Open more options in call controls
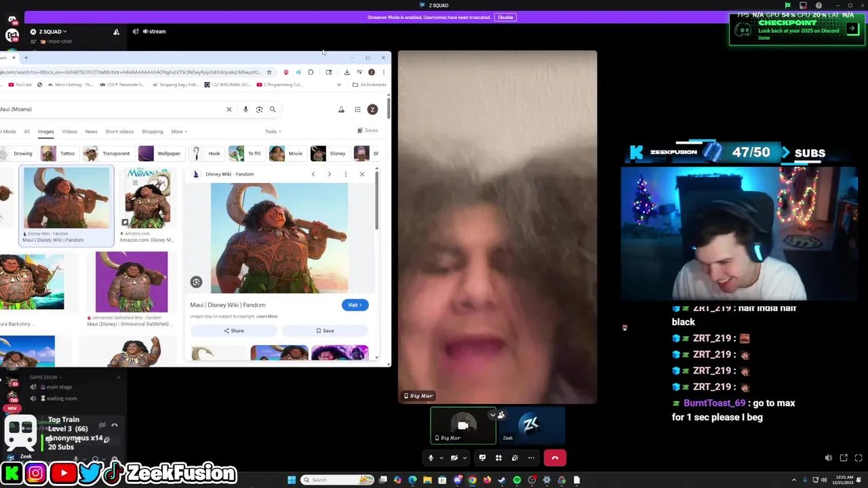The height and width of the screenshot is (488, 868). pyautogui.click(x=531, y=458)
